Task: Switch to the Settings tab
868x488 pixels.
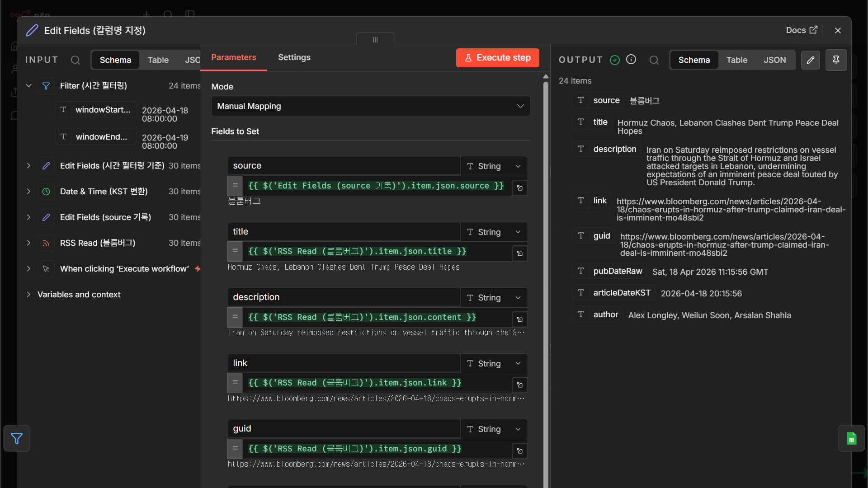Action: [294, 57]
